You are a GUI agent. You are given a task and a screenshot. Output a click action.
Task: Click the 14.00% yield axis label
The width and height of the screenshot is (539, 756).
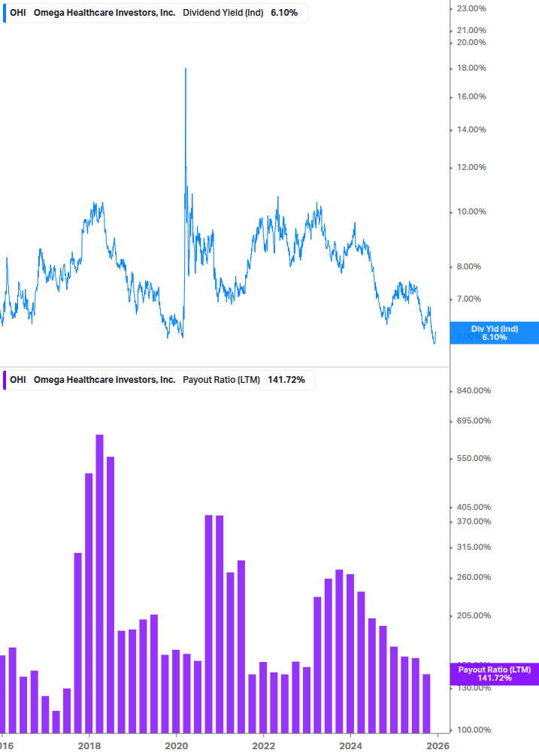point(471,129)
